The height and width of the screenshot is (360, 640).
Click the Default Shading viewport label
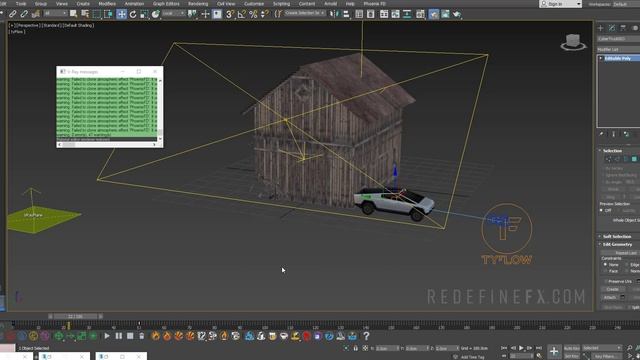(79, 25)
